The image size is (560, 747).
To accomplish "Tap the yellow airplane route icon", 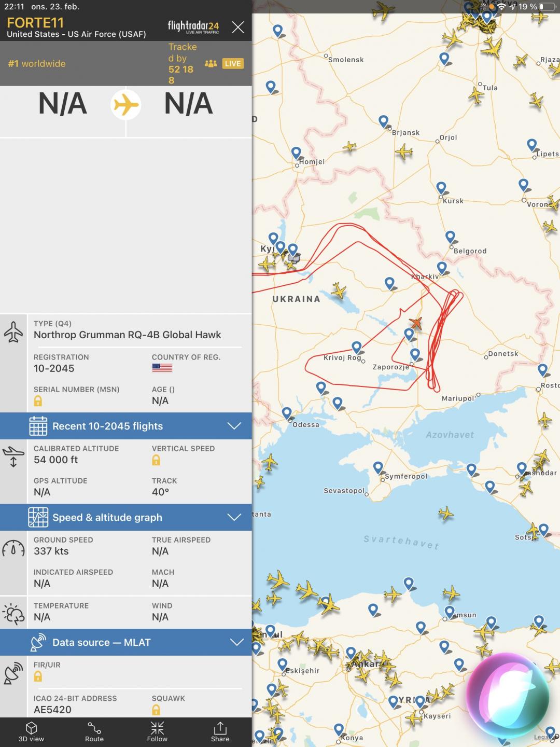I will pyautogui.click(x=126, y=105).
